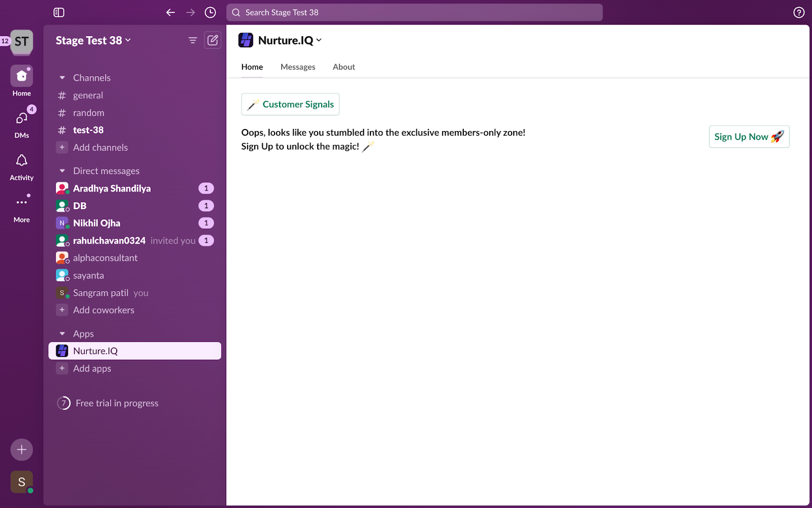Open the test-38 channel

click(88, 130)
